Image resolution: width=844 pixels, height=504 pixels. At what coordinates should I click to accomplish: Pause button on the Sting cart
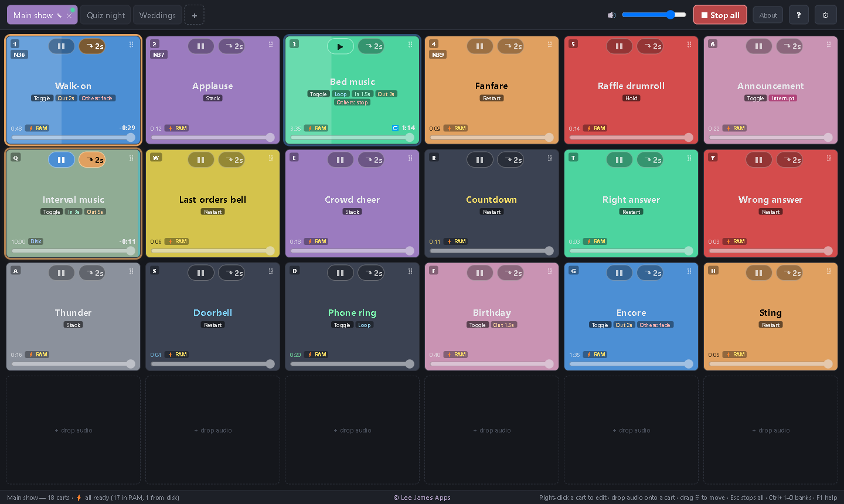tap(758, 273)
